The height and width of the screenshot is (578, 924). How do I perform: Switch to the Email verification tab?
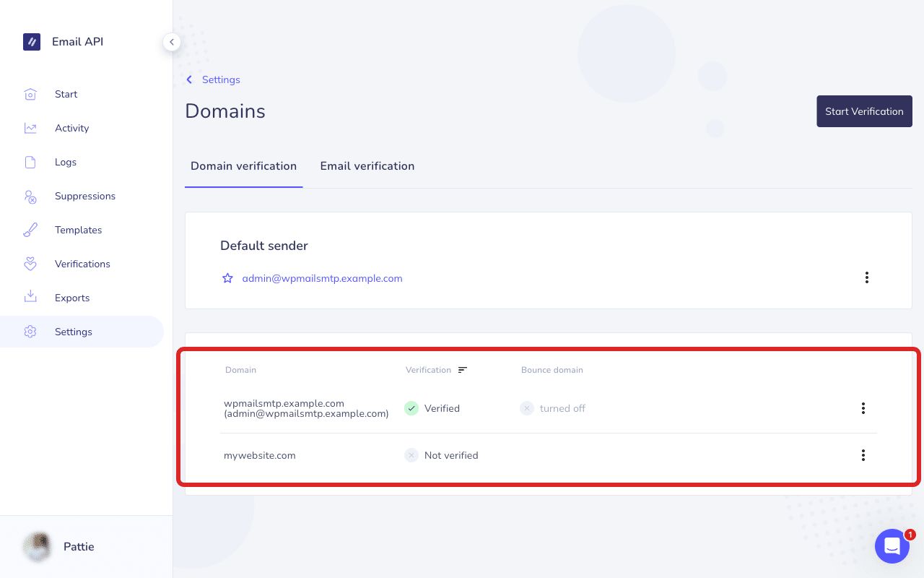click(x=367, y=166)
